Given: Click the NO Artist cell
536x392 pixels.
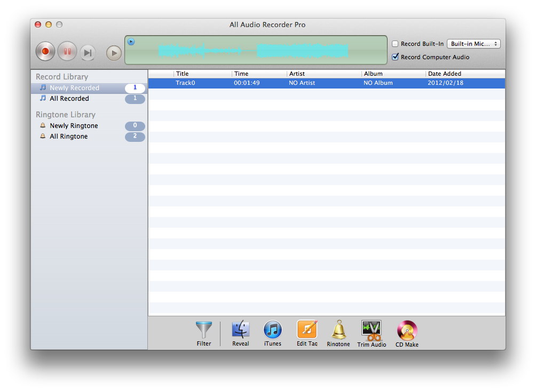Looking at the screenshot, I should (302, 83).
